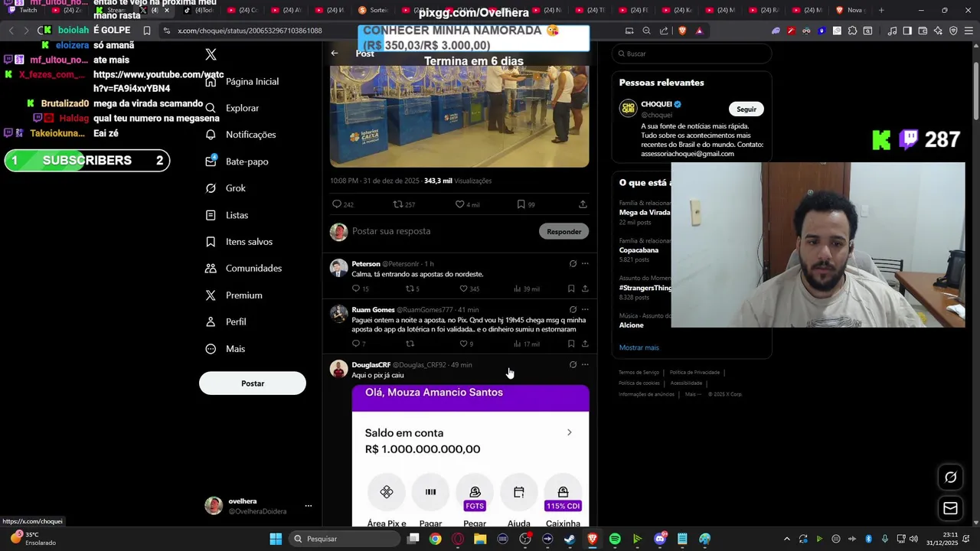
Task: Open Explorar in X sidebar
Action: point(233,108)
